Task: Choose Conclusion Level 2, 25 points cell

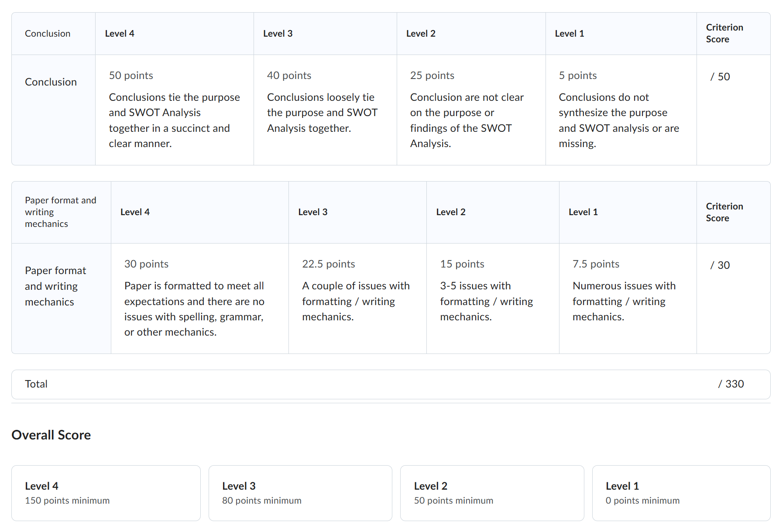Action: tap(471, 110)
